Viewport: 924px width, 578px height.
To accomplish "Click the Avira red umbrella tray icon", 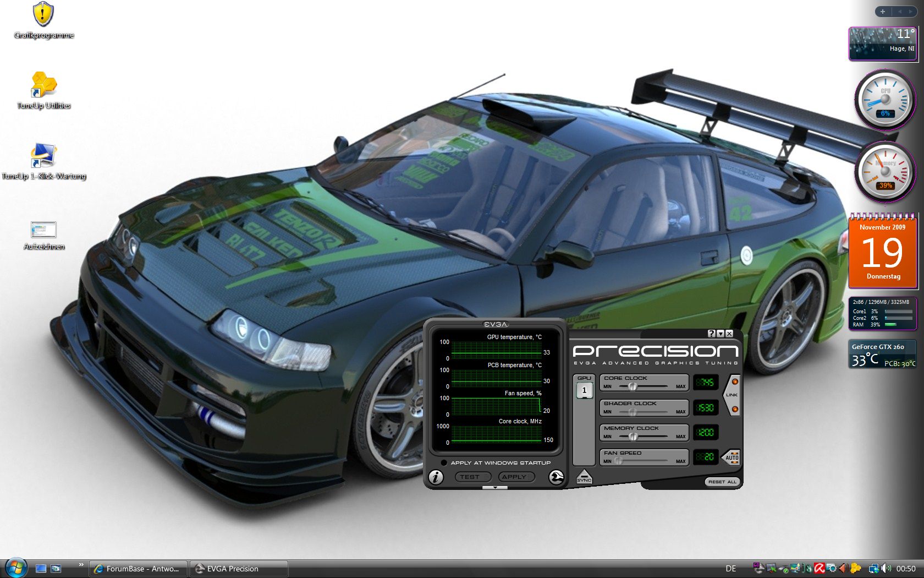I will (x=820, y=569).
